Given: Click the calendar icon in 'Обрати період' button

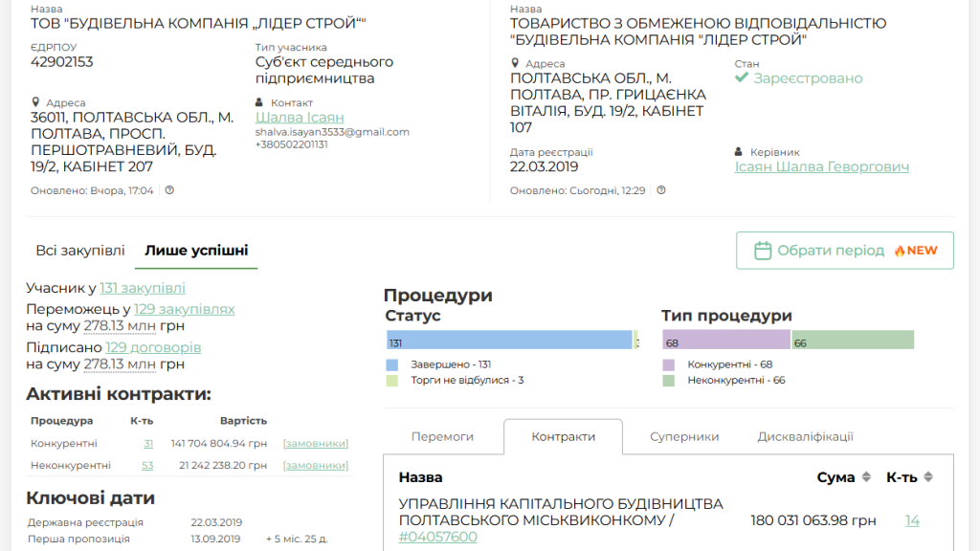Looking at the screenshot, I should [763, 251].
